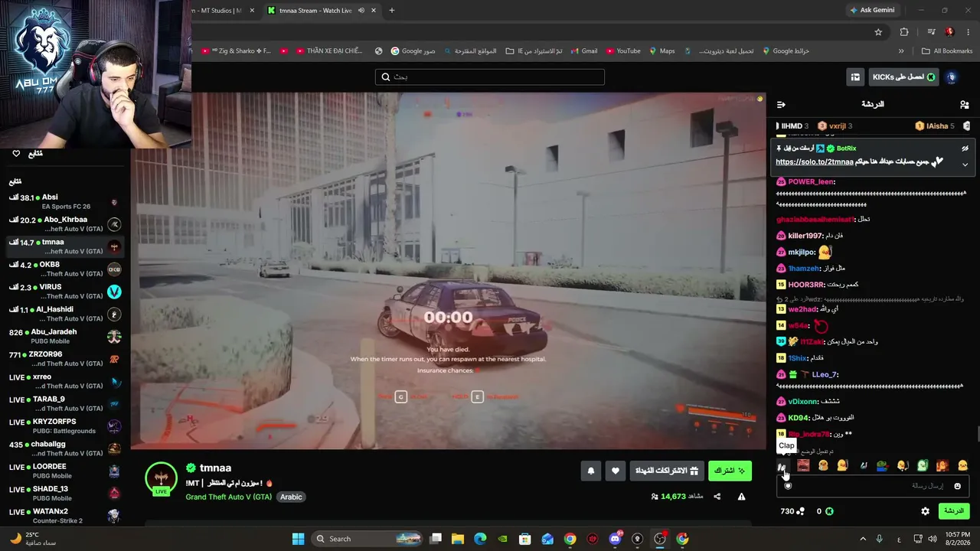Screen dimensions: 980x551
Task: Click the gifted subscriptions button
Action: [x=667, y=471]
